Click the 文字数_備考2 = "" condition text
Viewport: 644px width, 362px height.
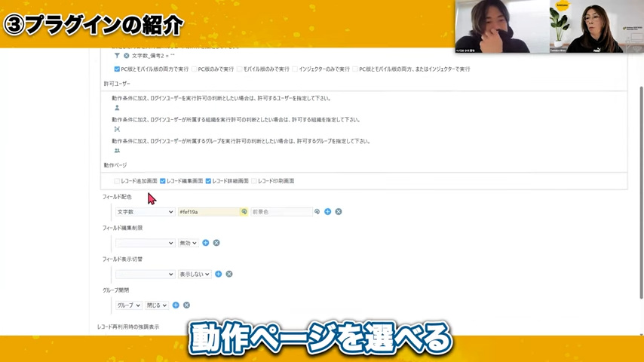tap(153, 56)
